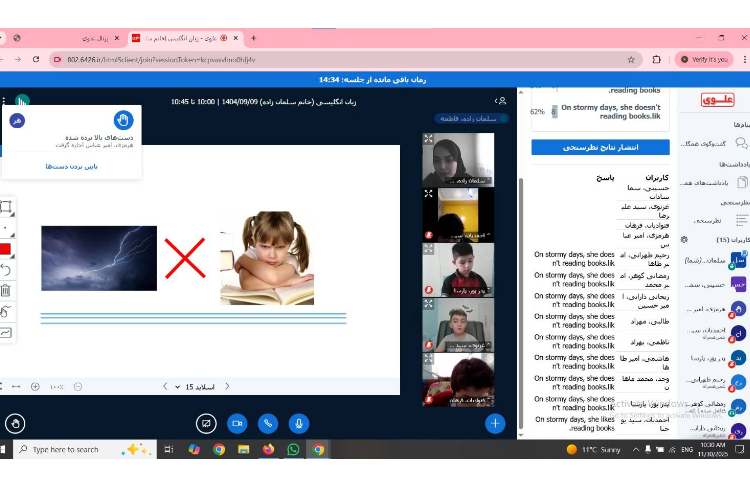
Task: Click the zoom in plus icon below slide
Action: 36,386
